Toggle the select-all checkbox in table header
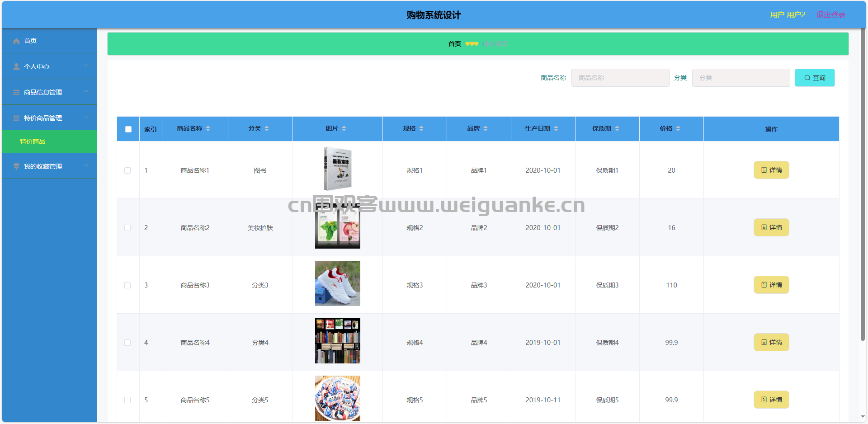Image resolution: width=868 pixels, height=424 pixels. tap(128, 129)
